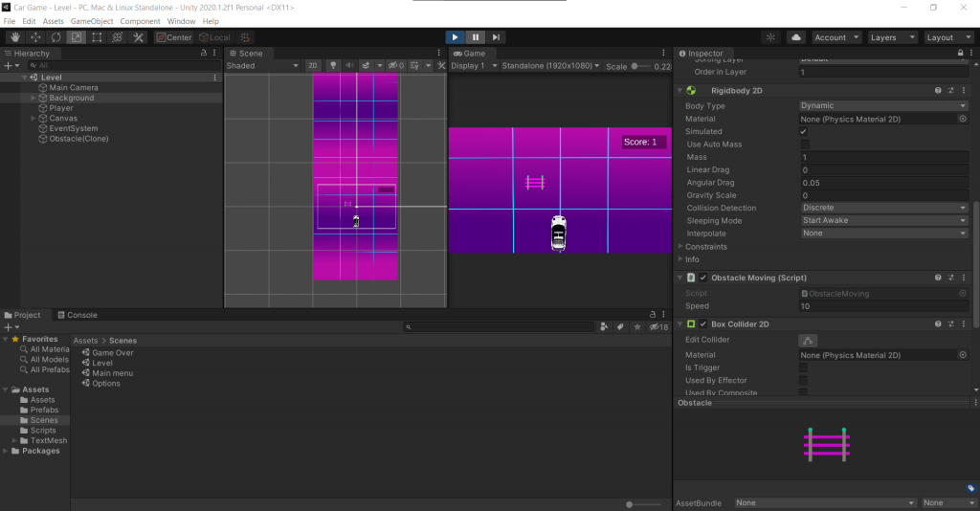This screenshot has height=511, width=980.
Task: Toggle scene lighting with the lightbulb icon
Action: pyautogui.click(x=333, y=66)
